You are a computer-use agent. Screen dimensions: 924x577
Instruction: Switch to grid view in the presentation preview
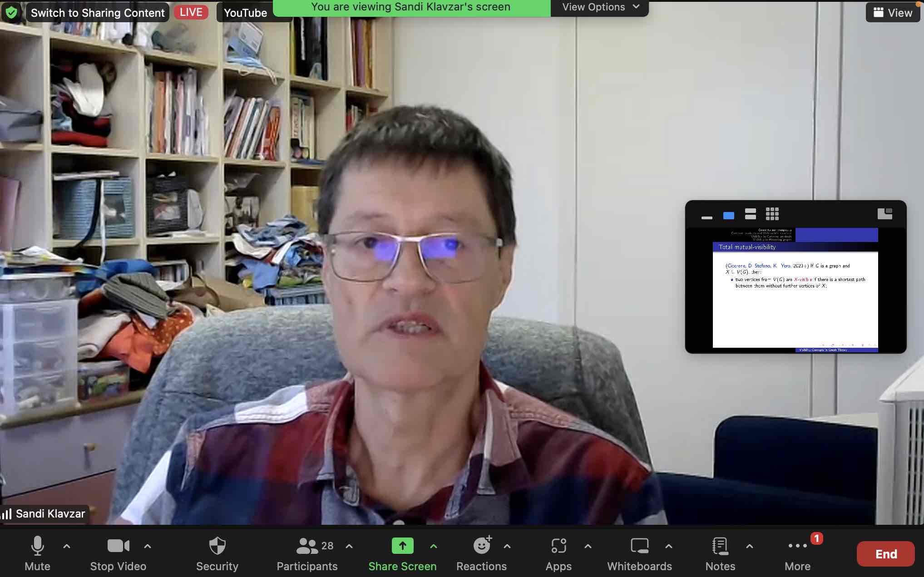[772, 214]
